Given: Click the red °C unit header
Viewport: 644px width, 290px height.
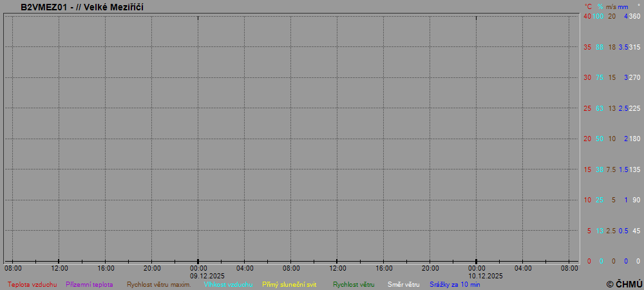Looking at the screenshot, I should click(588, 6).
